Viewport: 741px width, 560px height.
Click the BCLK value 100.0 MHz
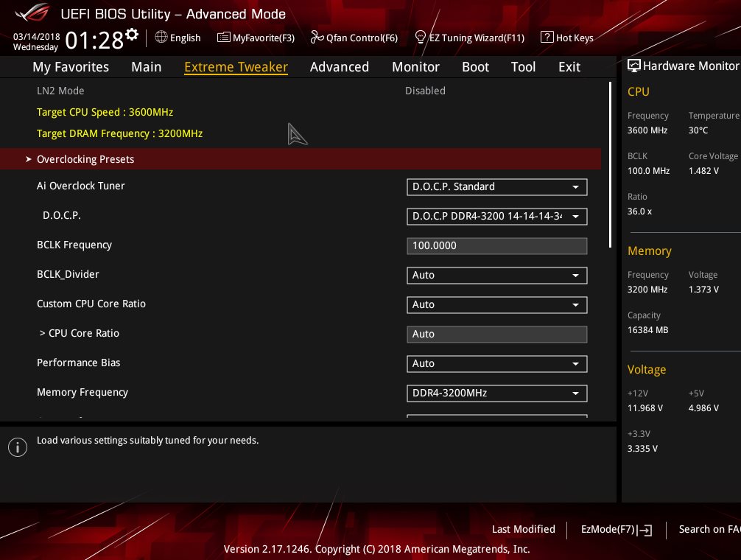coord(648,171)
